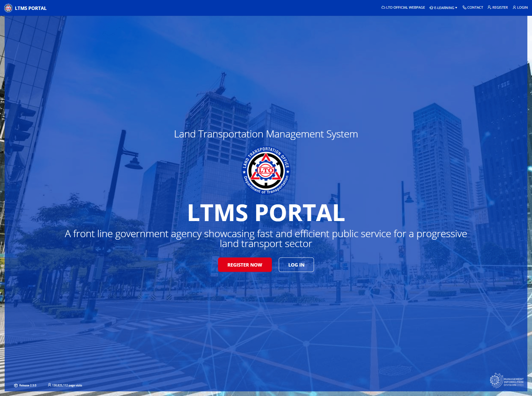Select CONTACT in the top navigation
532x396 pixels.
tap(475, 7)
